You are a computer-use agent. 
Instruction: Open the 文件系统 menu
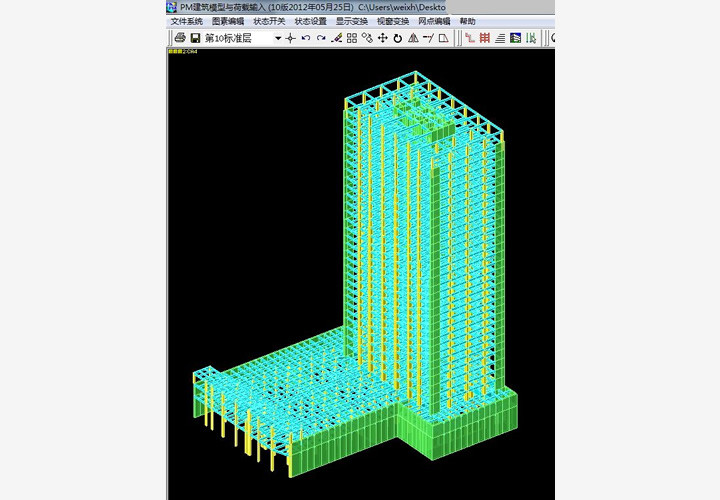[x=186, y=21]
